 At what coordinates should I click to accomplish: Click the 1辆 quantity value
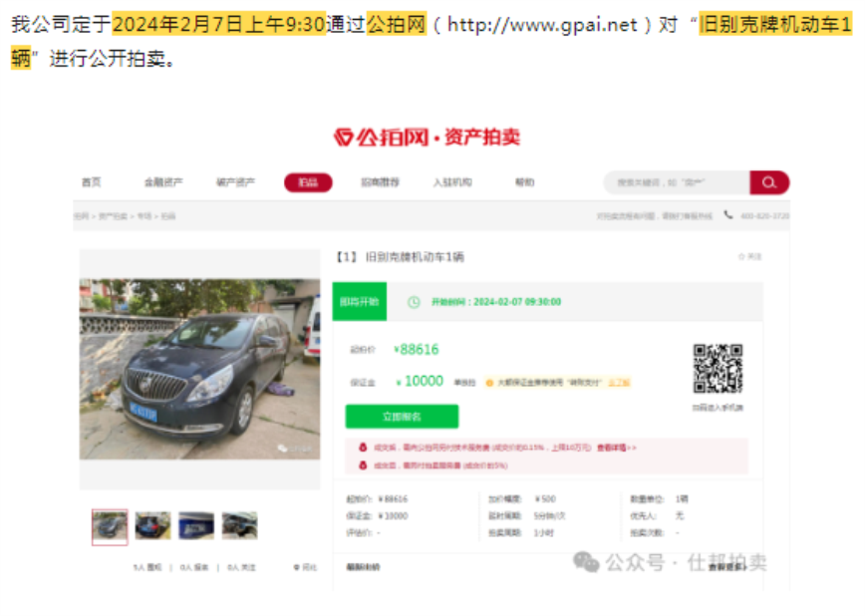682,499
